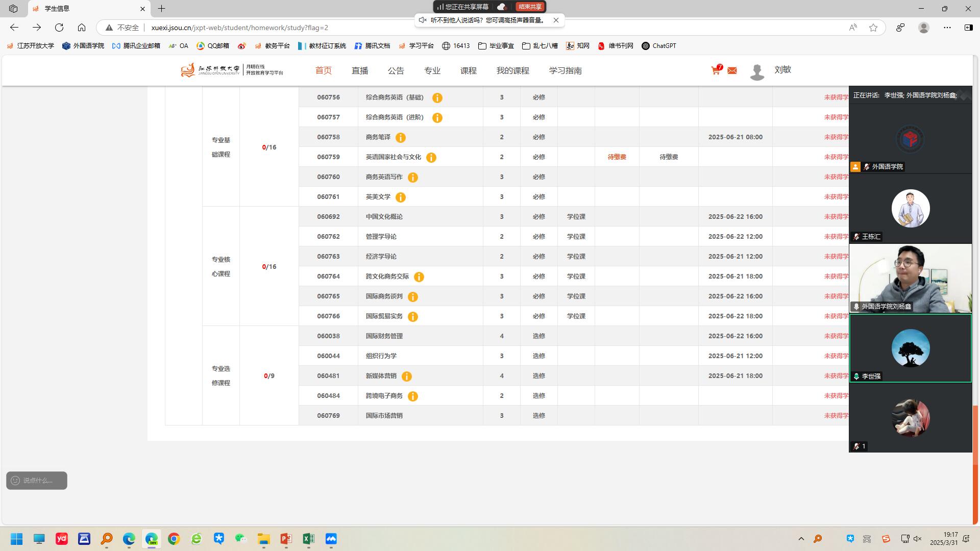This screenshot has height=551, width=980.
Task: Open the mail envelope messages icon
Action: (732, 71)
